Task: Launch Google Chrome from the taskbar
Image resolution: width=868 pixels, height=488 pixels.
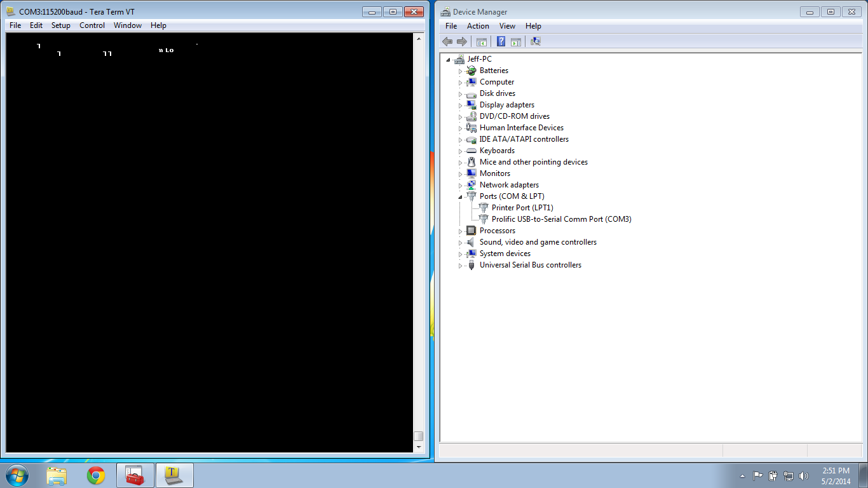Action: pyautogui.click(x=96, y=475)
